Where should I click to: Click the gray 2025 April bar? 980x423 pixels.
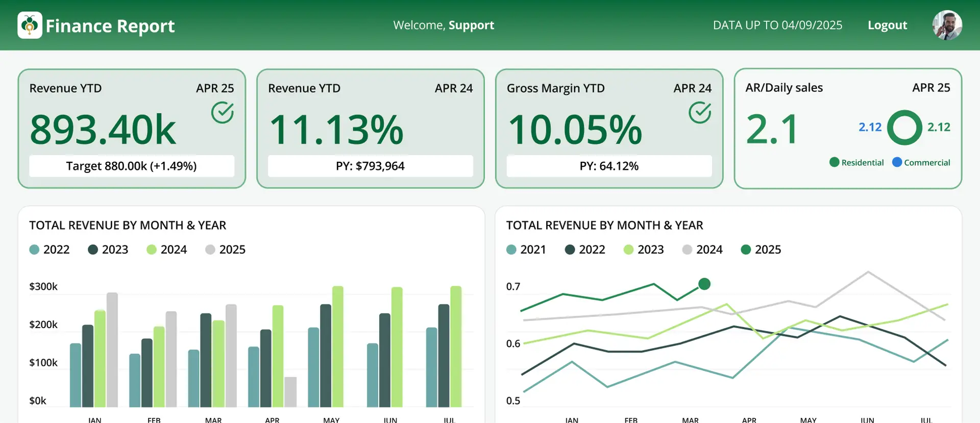coord(290,392)
